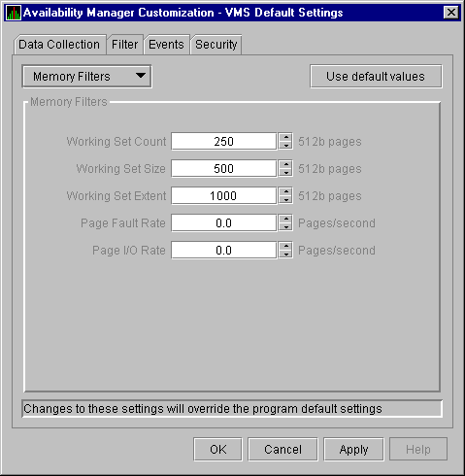
Task: Cancel the customization dialog
Action: click(282, 449)
